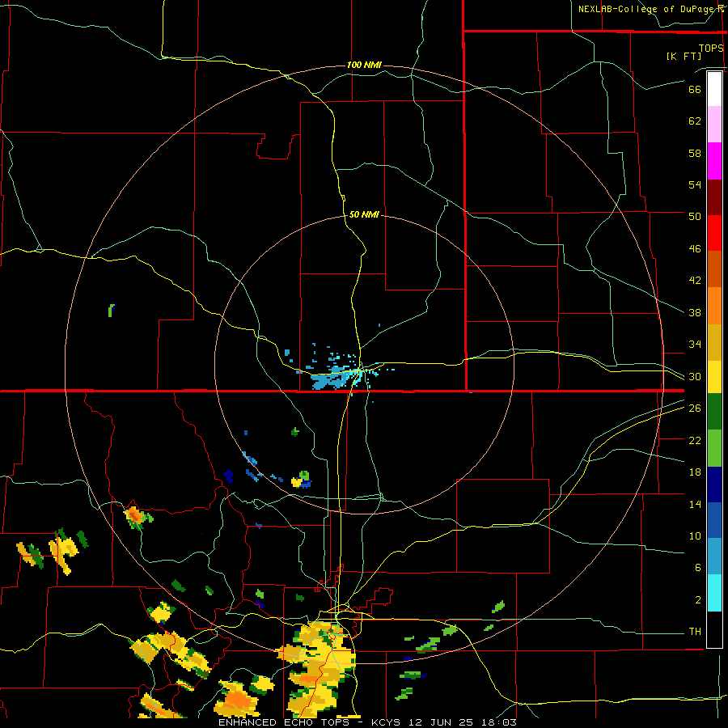Select the 50 NMI range ring label
Screen dimensions: 728x728
(364, 214)
